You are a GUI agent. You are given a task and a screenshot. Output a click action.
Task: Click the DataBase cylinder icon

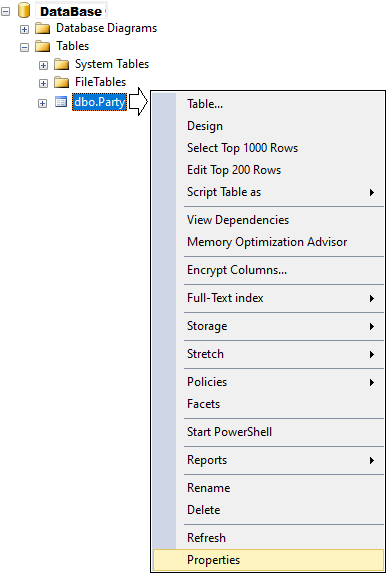pyautogui.click(x=24, y=10)
